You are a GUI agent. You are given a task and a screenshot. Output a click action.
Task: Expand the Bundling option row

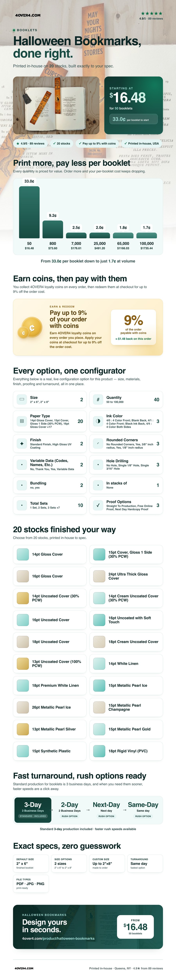(x=50, y=485)
